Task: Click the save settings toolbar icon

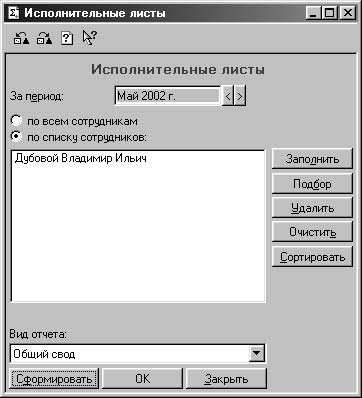Action: (44, 39)
